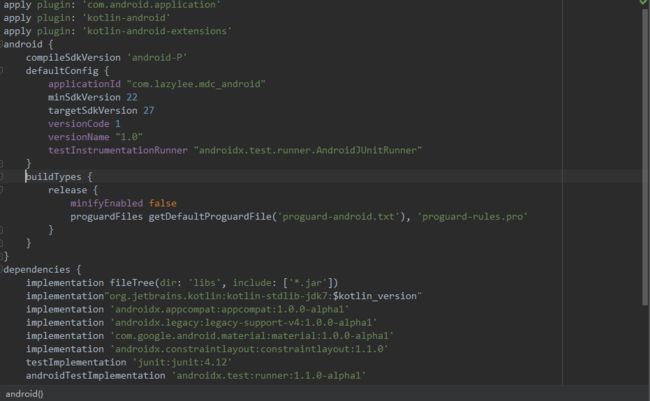The width and height of the screenshot is (650, 401).
Task: Click the buildTypes keyword
Action: click(53, 177)
